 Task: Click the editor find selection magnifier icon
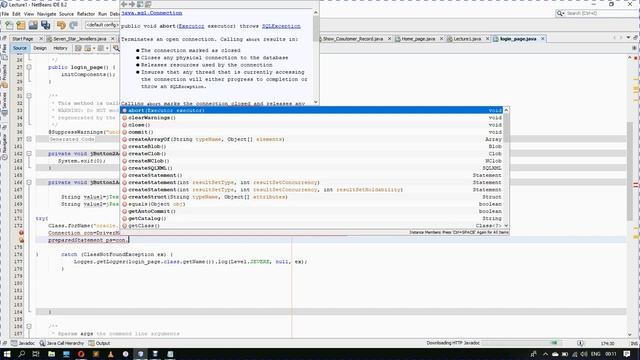click(x=116, y=48)
